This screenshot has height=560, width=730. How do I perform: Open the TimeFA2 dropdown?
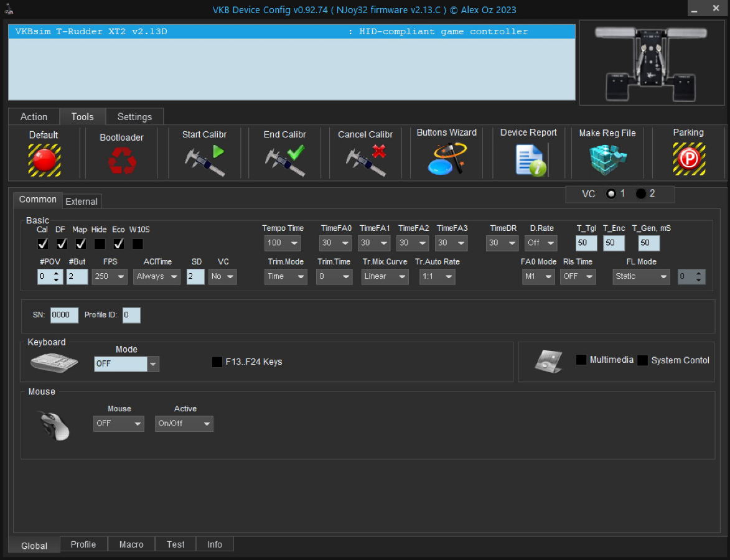[x=413, y=243]
